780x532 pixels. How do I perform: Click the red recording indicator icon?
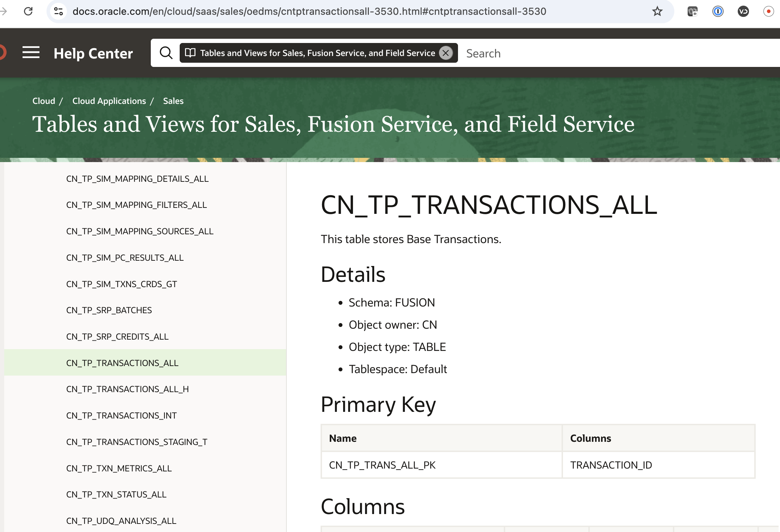coord(768,11)
